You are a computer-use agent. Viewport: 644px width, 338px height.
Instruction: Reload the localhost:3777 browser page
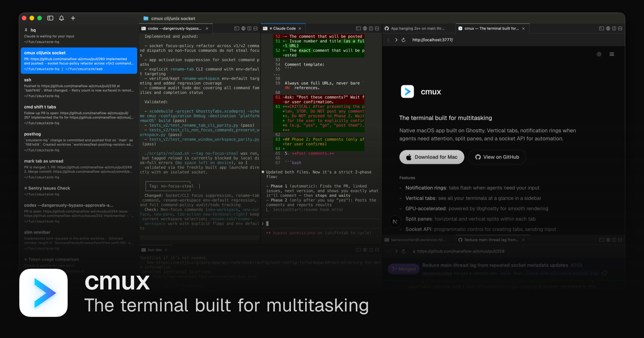[x=404, y=40]
